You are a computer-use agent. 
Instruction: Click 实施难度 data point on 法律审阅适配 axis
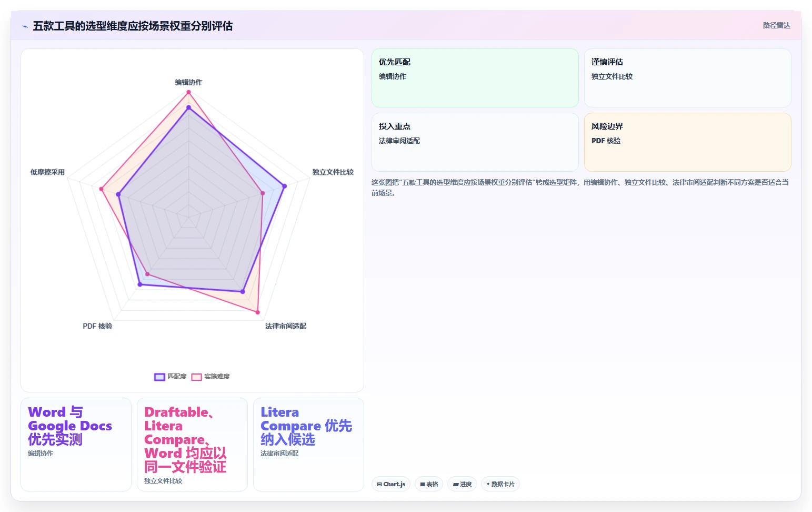(258, 312)
